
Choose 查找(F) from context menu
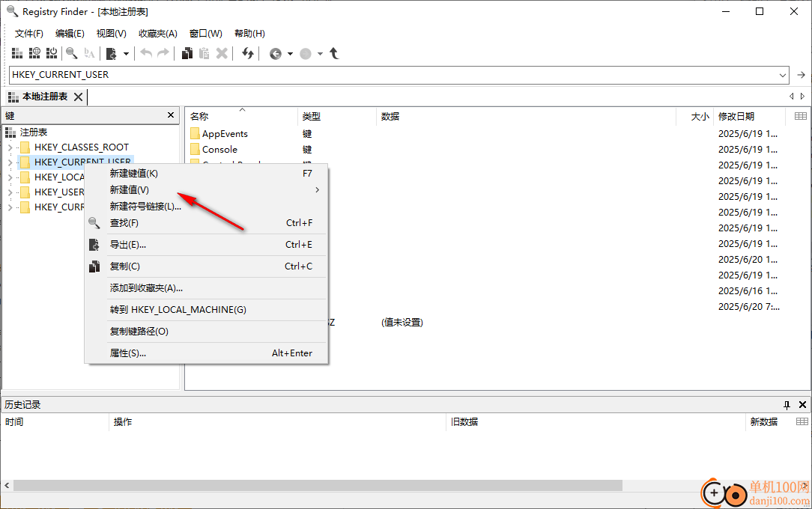click(207, 223)
